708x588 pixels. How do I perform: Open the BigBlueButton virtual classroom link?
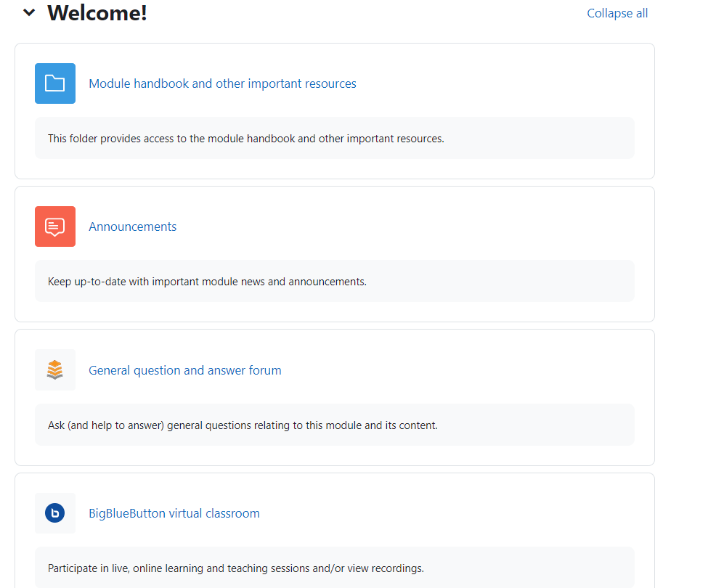pyautogui.click(x=174, y=513)
